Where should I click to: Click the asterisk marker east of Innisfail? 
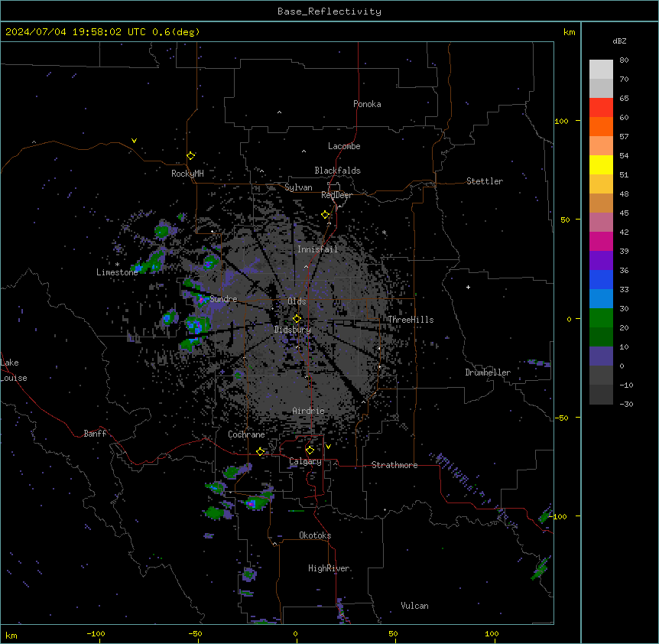pos(384,233)
